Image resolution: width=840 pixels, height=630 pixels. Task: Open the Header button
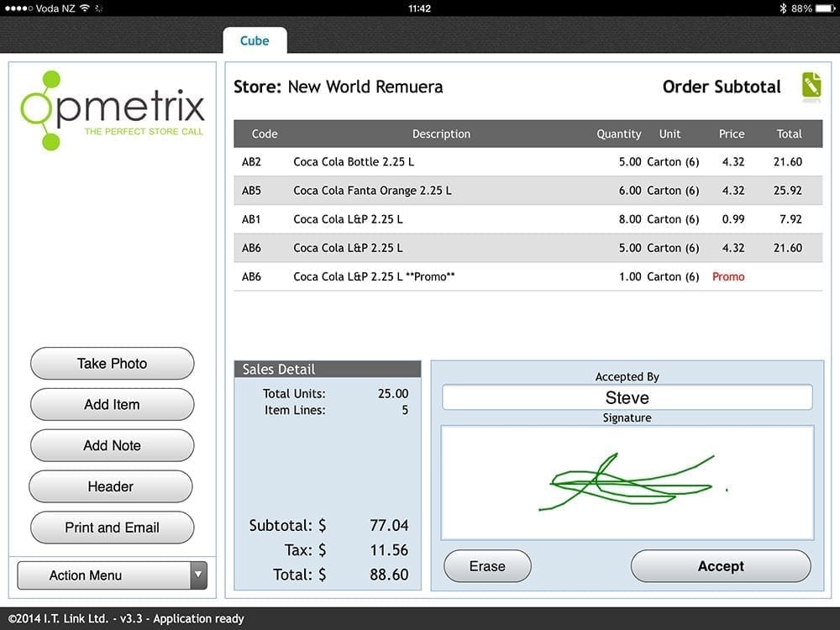point(110,486)
